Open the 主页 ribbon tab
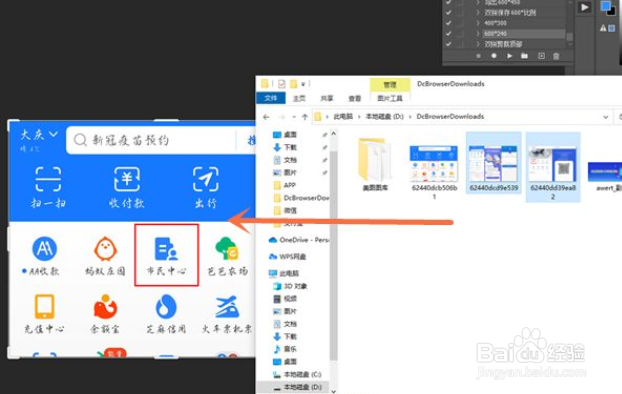 pos(299,98)
